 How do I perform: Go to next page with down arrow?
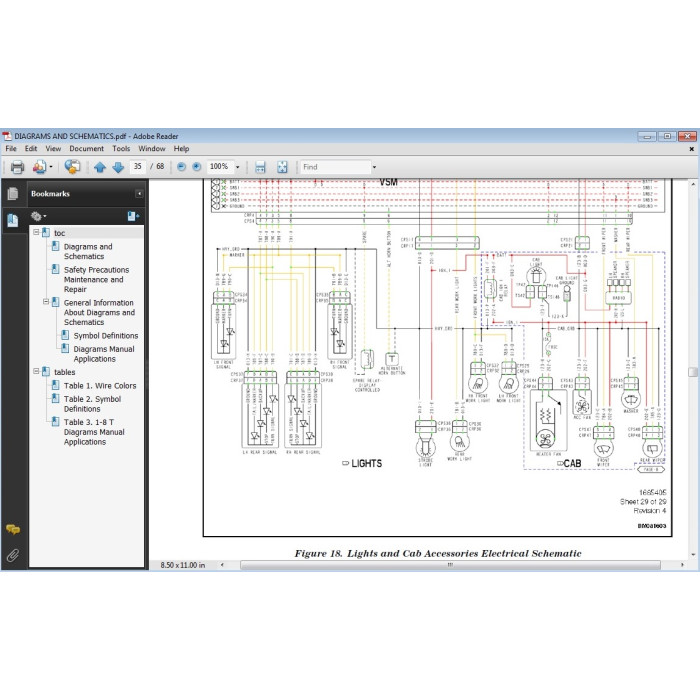pyautogui.click(x=118, y=167)
